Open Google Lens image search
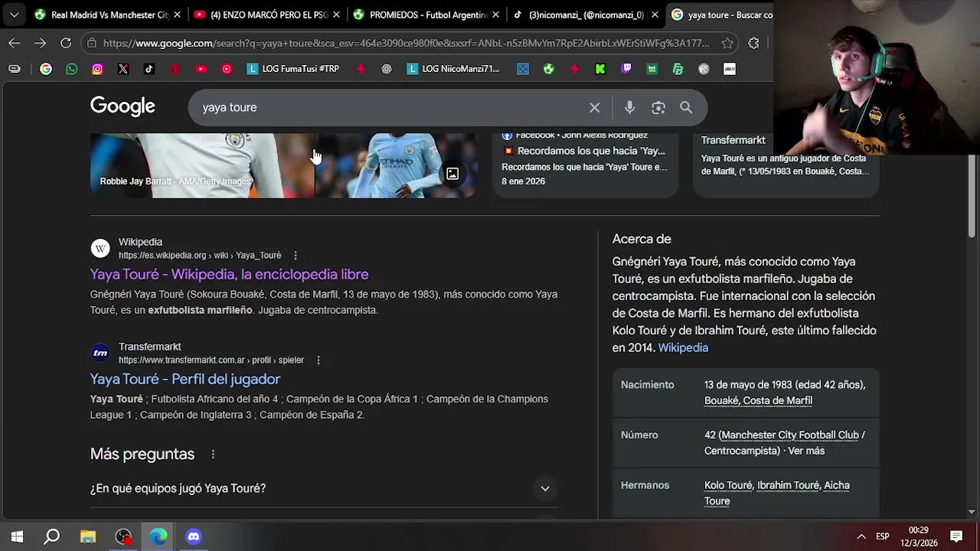This screenshot has height=551, width=980. [x=658, y=108]
